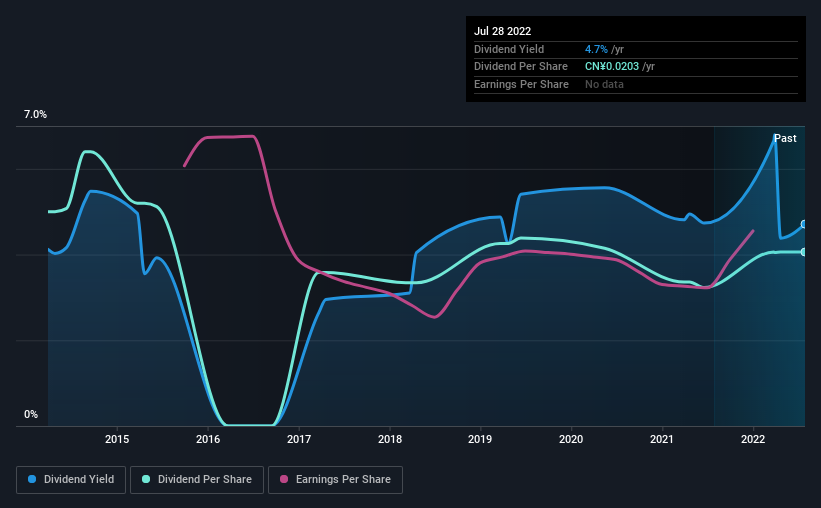Click the blue Dividend Yield endpoint marker
821x508 pixels.
click(804, 225)
